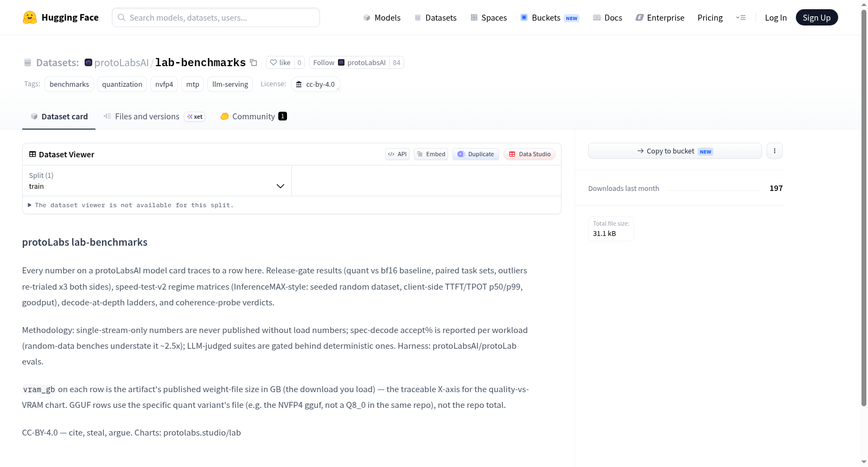Image resolution: width=868 pixels, height=467 pixels.
Task: Follow protoLabsAI
Action: pyautogui.click(x=349, y=62)
